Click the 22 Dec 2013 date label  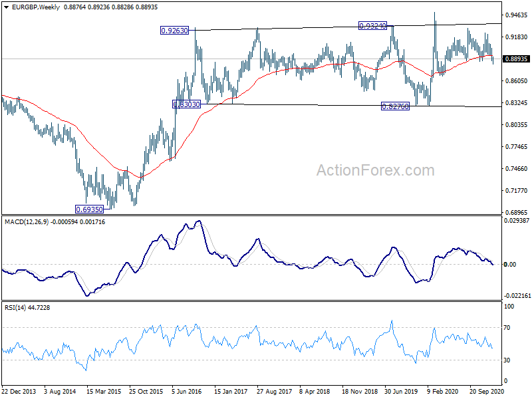(19, 392)
